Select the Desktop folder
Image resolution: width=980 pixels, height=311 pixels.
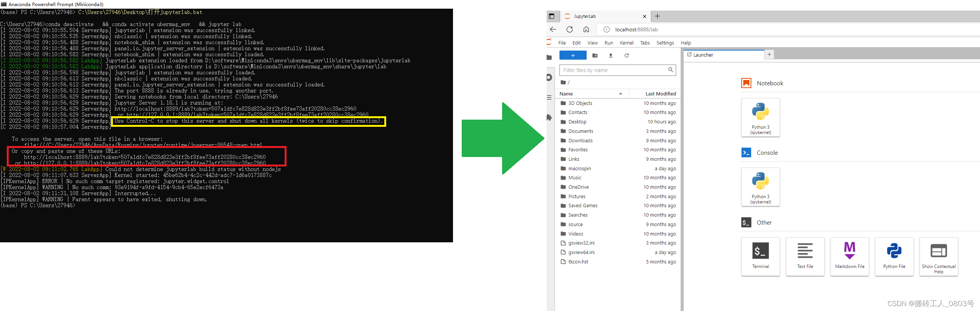618,122
